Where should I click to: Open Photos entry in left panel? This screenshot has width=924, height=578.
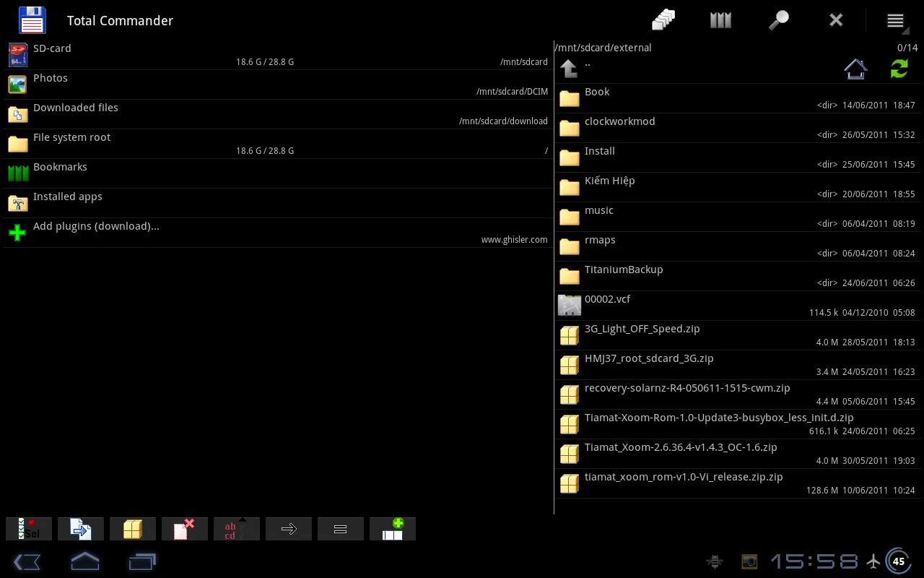pyautogui.click(x=278, y=85)
